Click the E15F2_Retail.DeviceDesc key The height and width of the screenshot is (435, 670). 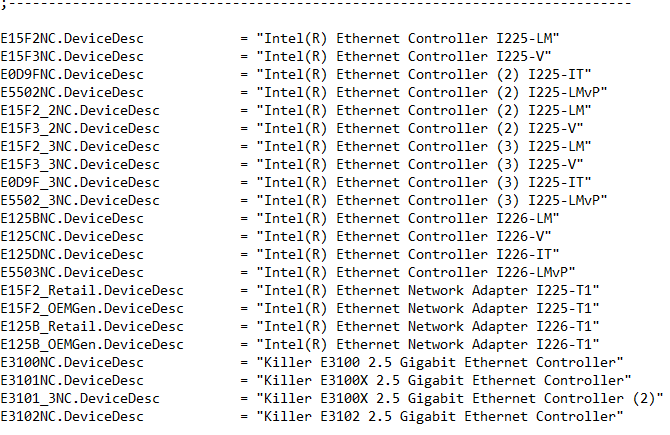coord(92,291)
